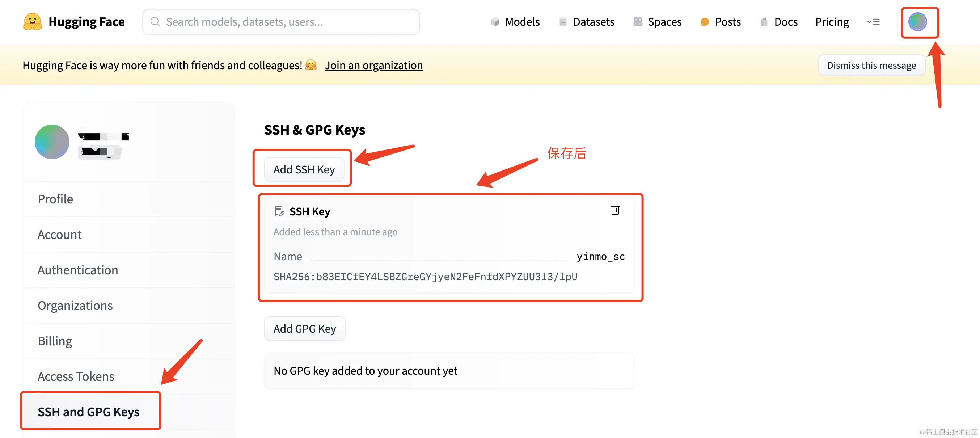This screenshot has height=438, width=980.
Task: Open the user avatar menu in navbar
Action: (917, 22)
